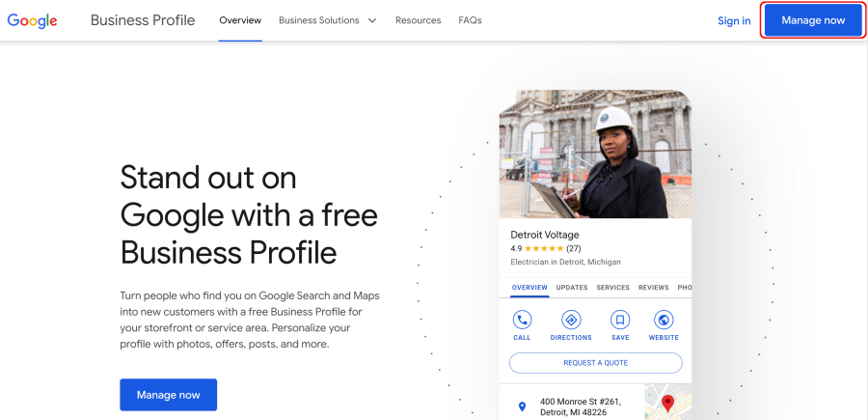Click the yellow star rating
Screen dimensions: 868x420
coord(544,248)
